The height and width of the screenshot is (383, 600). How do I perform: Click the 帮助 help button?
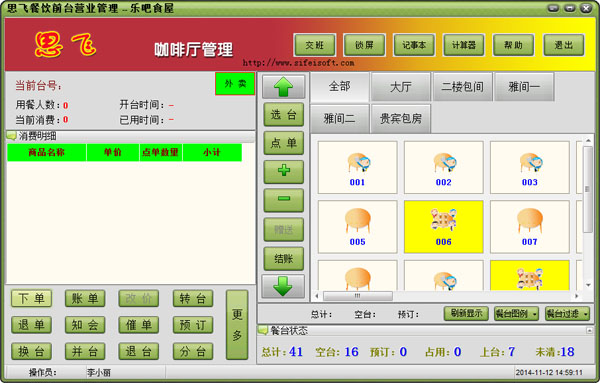514,45
